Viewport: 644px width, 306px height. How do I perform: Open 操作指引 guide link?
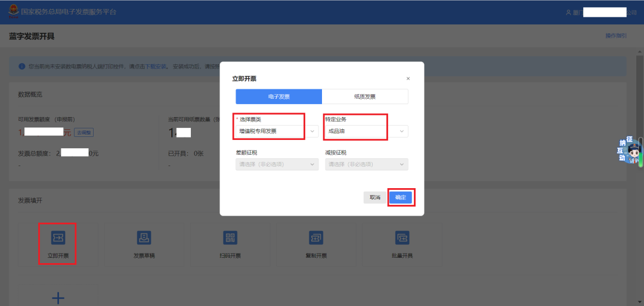click(615, 36)
